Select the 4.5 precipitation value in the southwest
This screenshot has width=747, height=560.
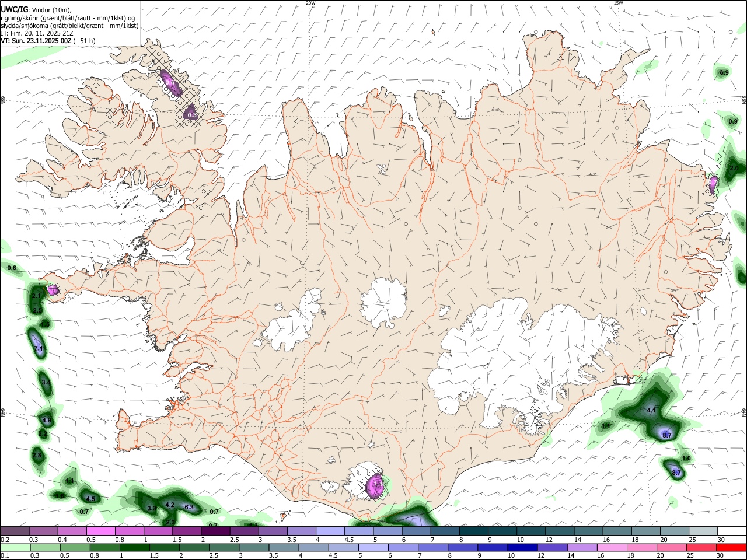tap(90, 499)
